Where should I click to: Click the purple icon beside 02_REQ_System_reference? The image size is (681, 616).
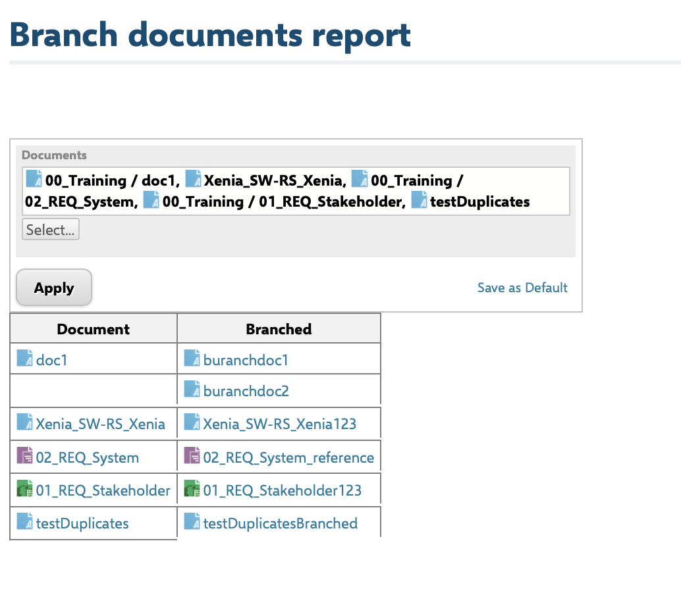pos(192,455)
